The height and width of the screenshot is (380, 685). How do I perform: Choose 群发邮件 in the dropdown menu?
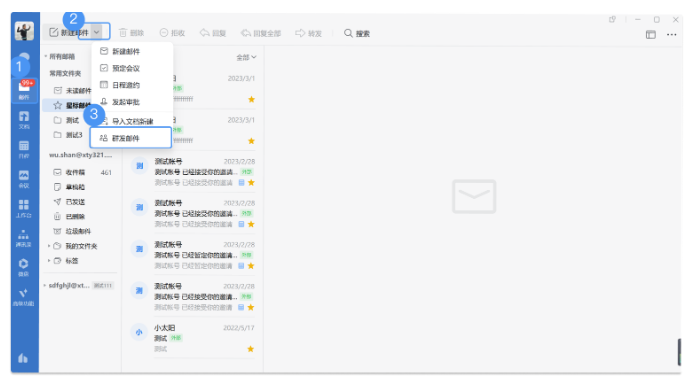coord(131,138)
